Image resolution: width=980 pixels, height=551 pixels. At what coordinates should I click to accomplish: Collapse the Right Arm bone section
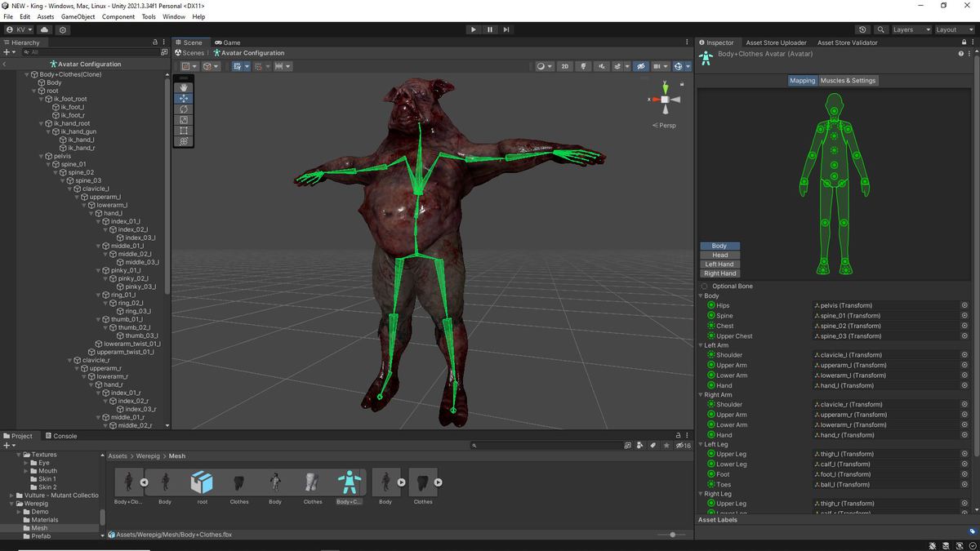(701, 395)
